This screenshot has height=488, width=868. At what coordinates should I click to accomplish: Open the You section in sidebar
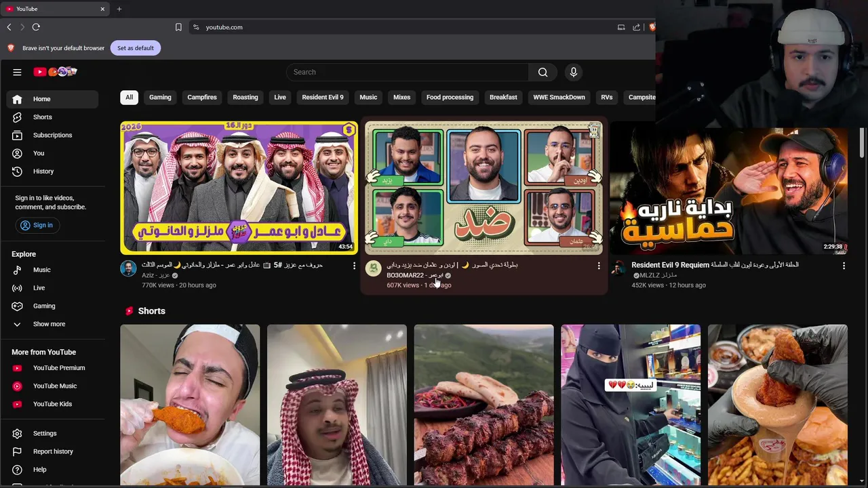[x=53, y=153]
